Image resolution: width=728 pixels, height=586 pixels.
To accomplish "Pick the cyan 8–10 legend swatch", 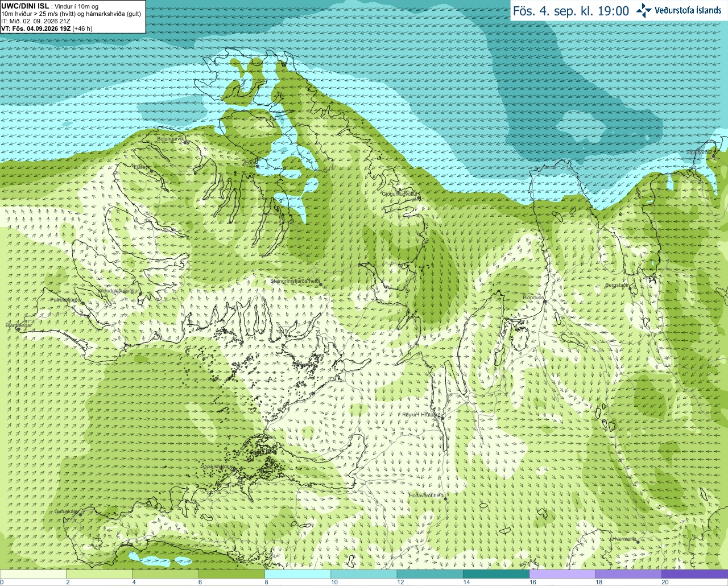I will click(297, 574).
